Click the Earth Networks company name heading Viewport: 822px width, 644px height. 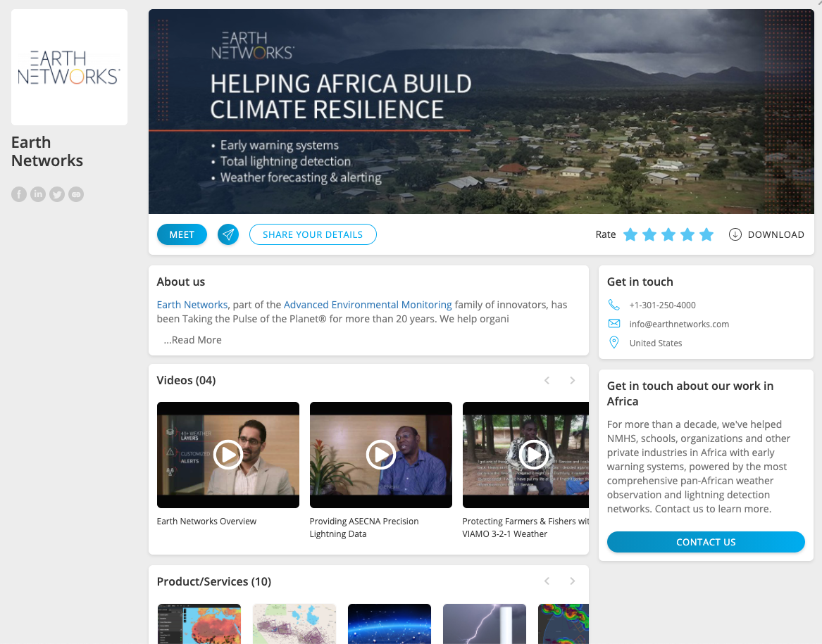tap(47, 151)
